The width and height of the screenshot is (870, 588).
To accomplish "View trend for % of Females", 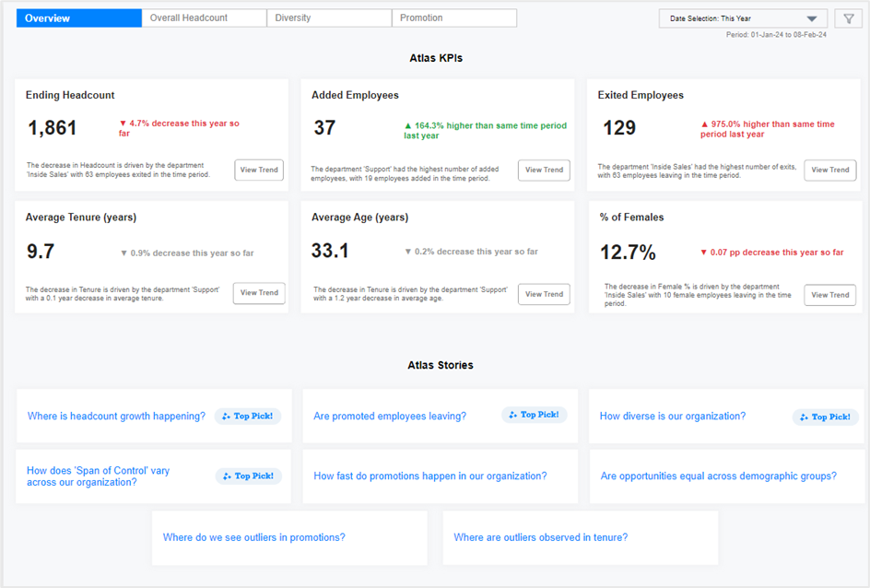I will pos(829,295).
